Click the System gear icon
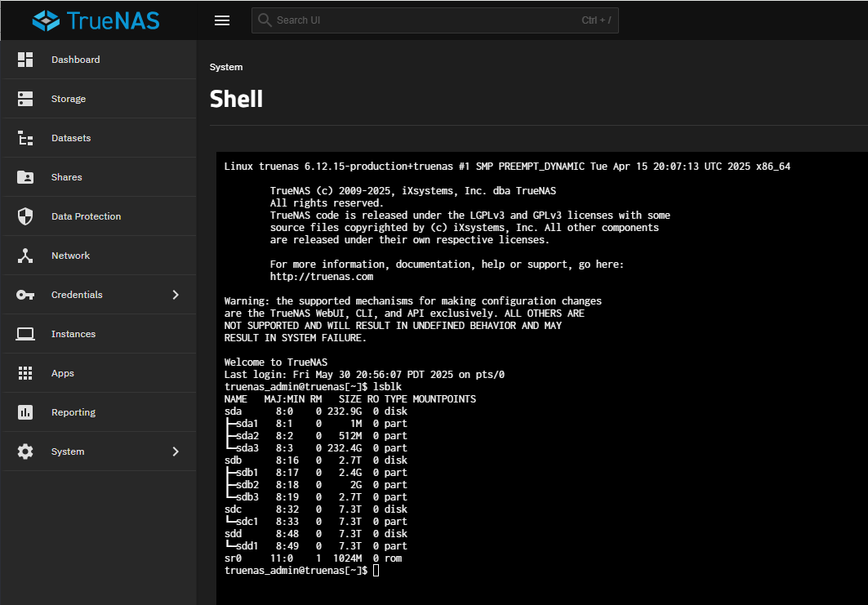Screen dimensions: 868x605 click(25, 452)
